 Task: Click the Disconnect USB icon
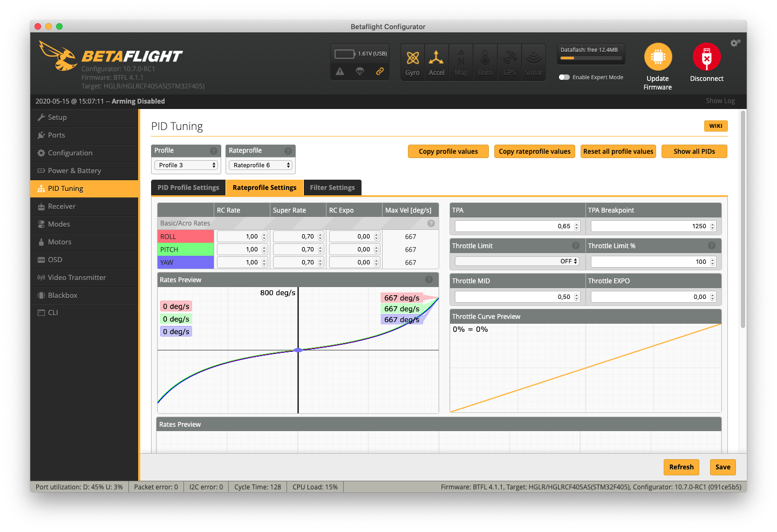[707, 57]
